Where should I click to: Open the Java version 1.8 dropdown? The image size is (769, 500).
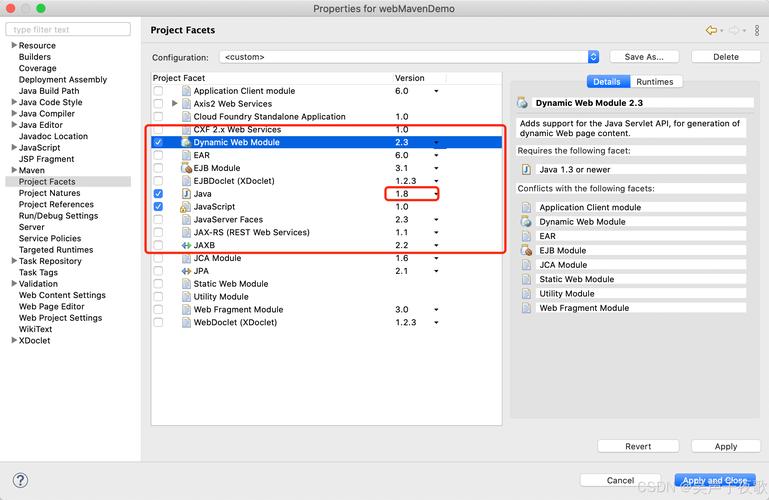(435, 194)
